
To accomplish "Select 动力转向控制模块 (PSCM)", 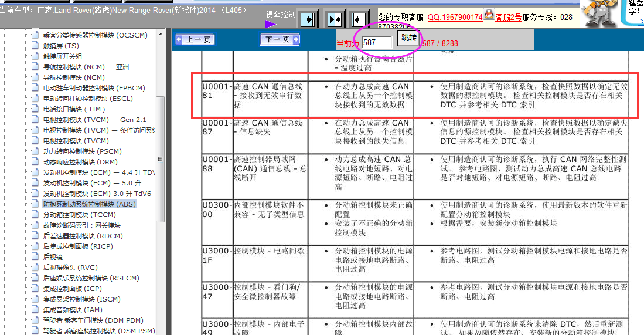I will click(x=82, y=151).
